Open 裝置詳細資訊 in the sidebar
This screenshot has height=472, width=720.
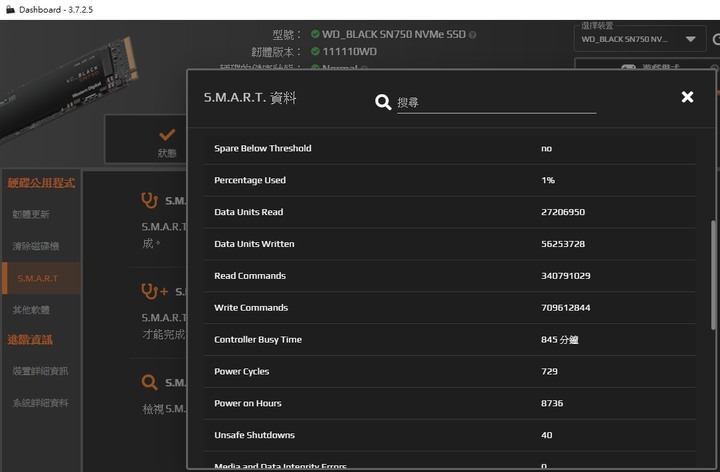pyautogui.click(x=40, y=371)
